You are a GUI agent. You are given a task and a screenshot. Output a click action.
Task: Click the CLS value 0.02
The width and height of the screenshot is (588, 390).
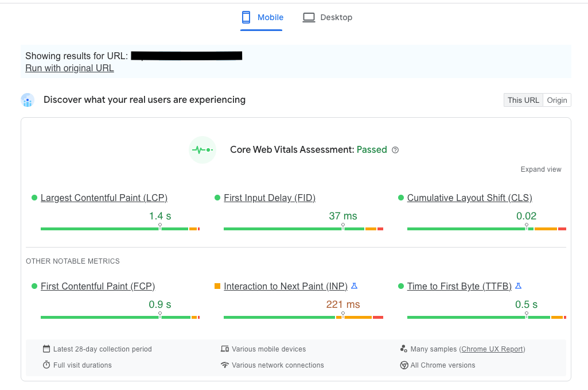[x=527, y=216]
